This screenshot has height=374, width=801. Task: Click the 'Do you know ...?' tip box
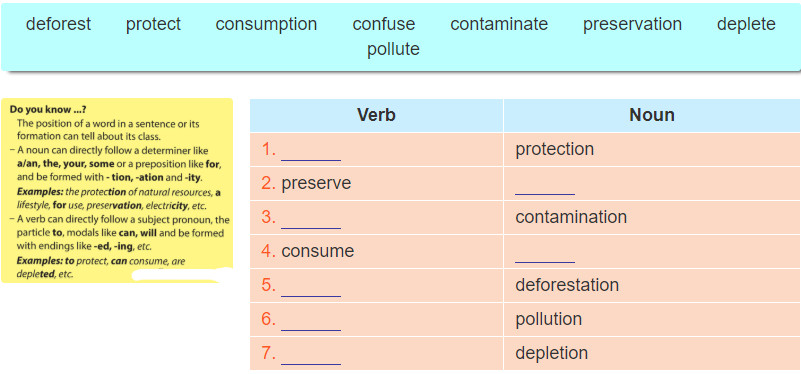coord(117,191)
